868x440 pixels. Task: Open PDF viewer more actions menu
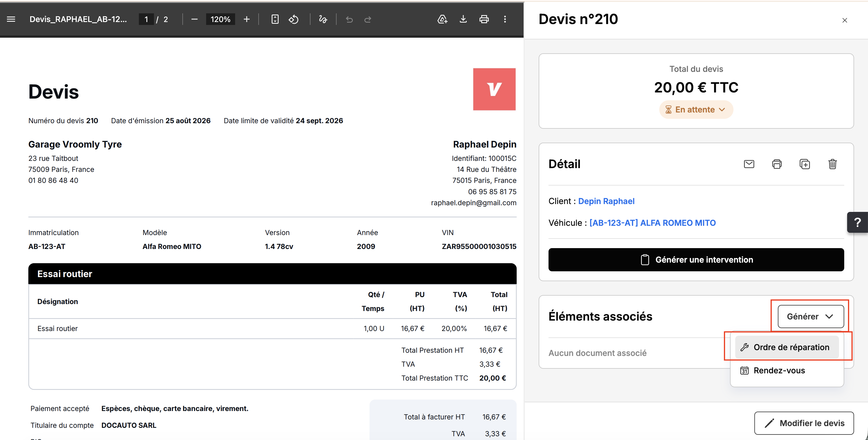tap(505, 19)
